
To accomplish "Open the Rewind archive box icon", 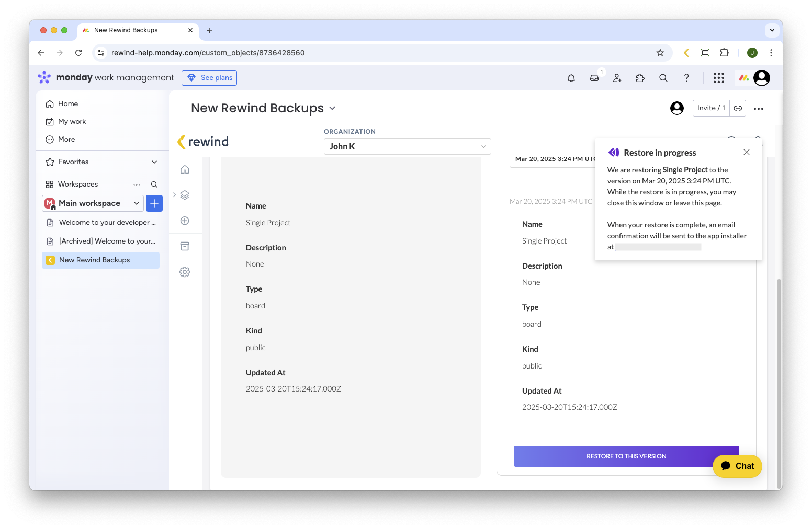I will pyautogui.click(x=185, y=246).
